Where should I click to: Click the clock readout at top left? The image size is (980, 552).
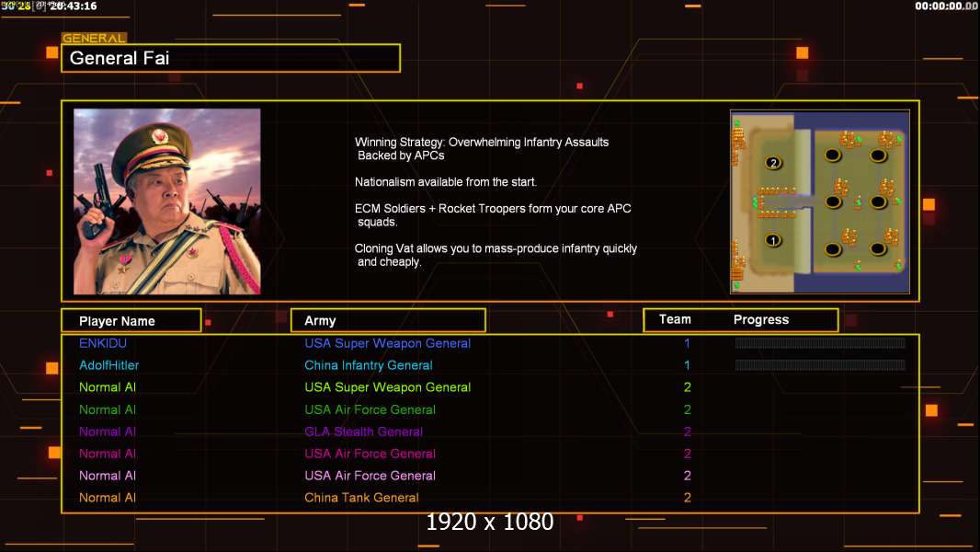click(74, 6)
